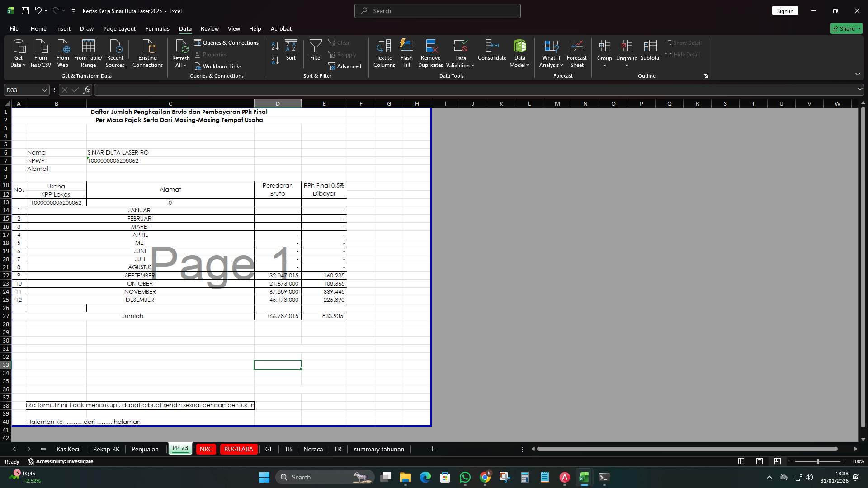This screenshot has height=488, width=868.
Task: Click the Share button
Action: (x=845, y=28)
